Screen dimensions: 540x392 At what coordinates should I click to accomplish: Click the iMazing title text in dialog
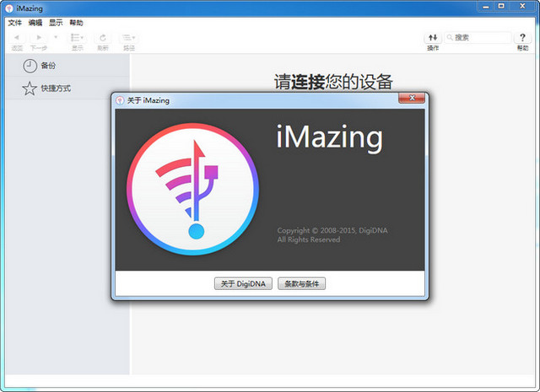tap(330, 137)
